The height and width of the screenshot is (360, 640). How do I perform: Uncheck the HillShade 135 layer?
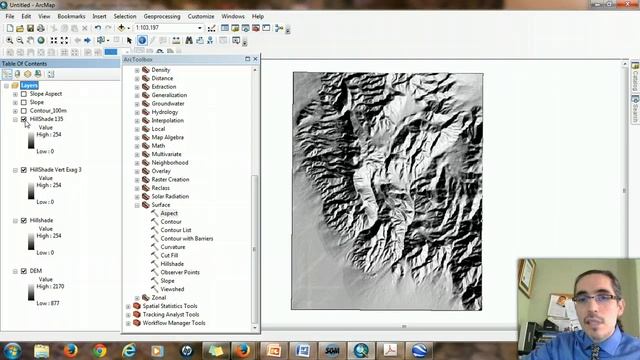pyautogui.click(x=24, y=119)
